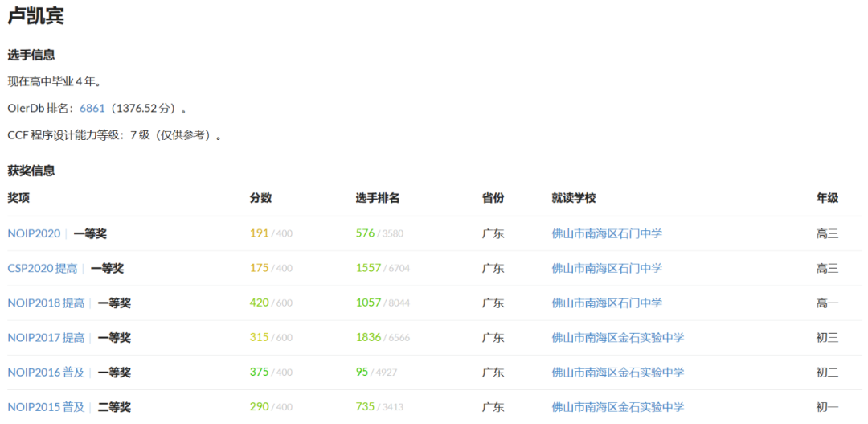Image resolution: width=868 pixels, height=424 pixels.
Task: Open 佛山市南海区石门中学 in the NOIP2018 row
Action: 607,303
